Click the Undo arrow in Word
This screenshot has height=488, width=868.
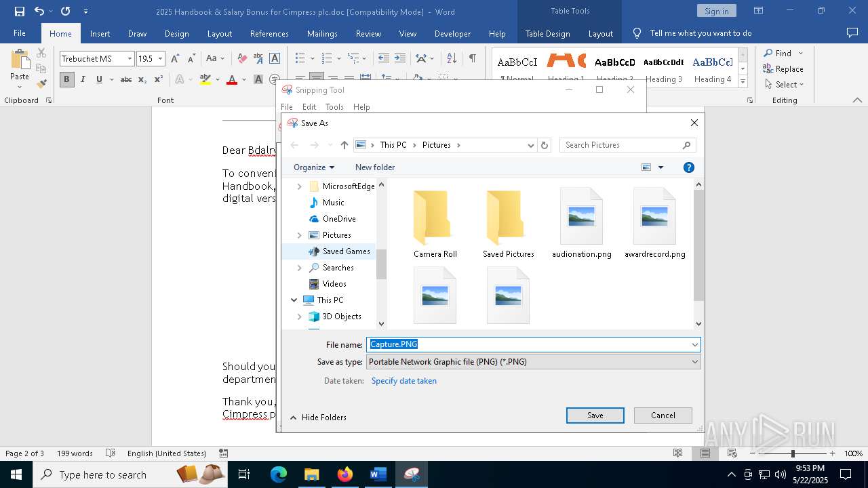click(x=39, y=12)
